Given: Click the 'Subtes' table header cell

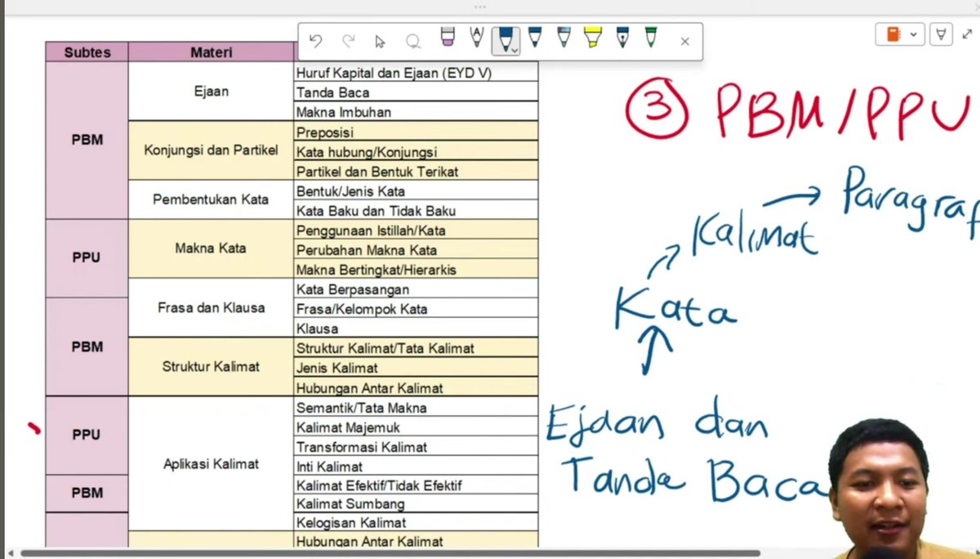Looking at the screenshot, I should coord(87,52).
